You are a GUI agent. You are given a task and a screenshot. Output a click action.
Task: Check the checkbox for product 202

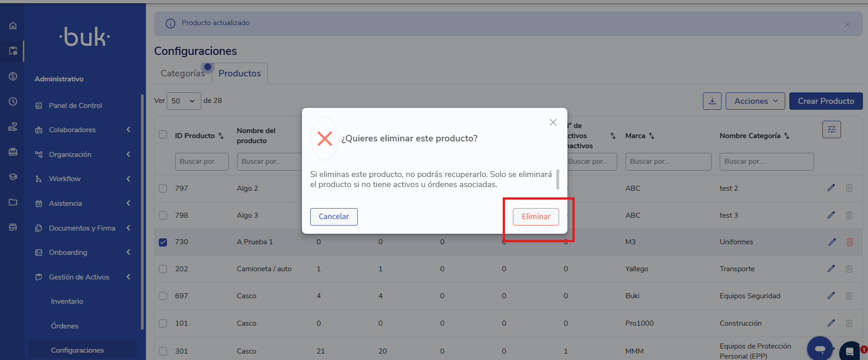[163, 269]
